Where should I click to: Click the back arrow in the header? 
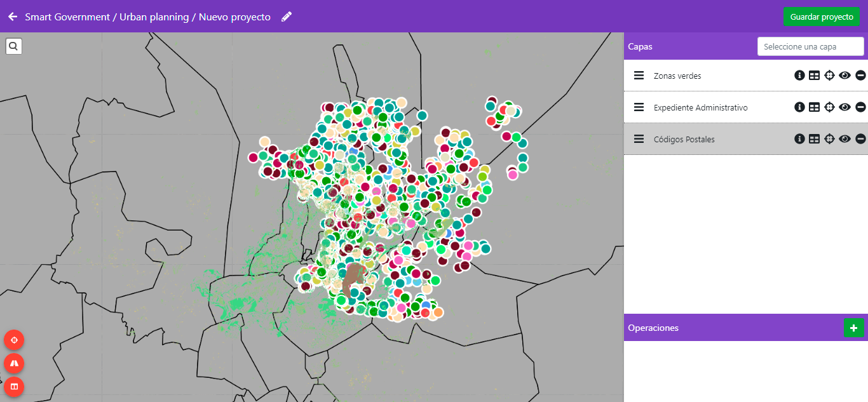(12, 17)
